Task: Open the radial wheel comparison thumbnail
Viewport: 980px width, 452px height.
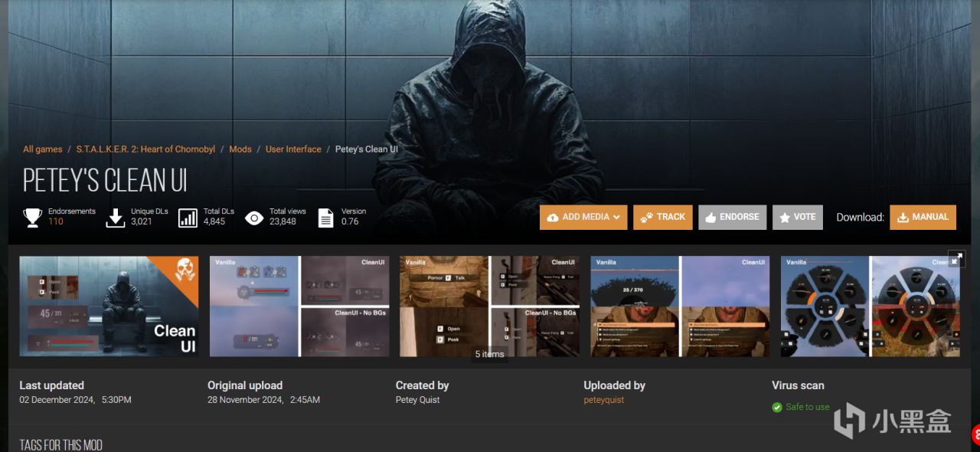Action: [x=871, y=306]
